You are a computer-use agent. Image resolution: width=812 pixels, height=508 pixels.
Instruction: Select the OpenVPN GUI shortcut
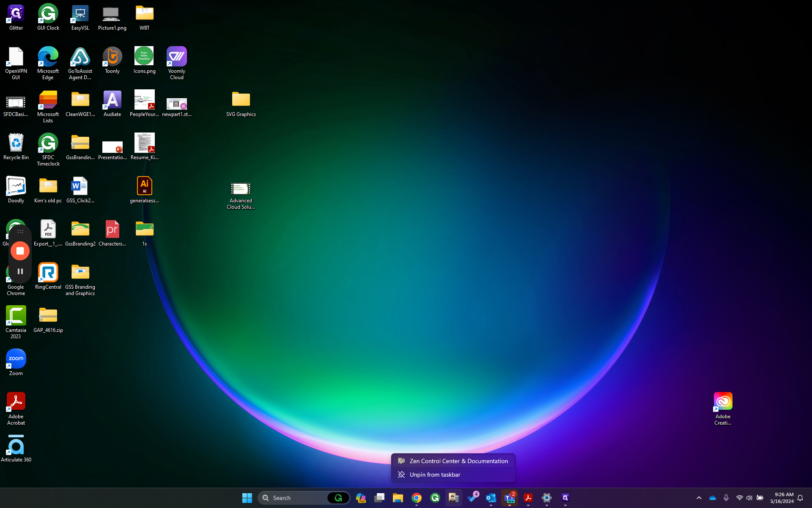click(16, 63)
